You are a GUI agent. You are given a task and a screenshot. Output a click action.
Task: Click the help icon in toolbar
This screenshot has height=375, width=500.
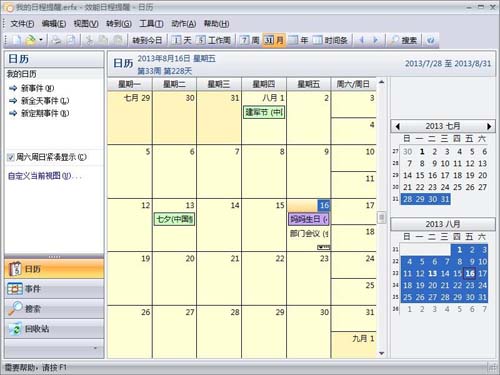(x=430, y=40)
